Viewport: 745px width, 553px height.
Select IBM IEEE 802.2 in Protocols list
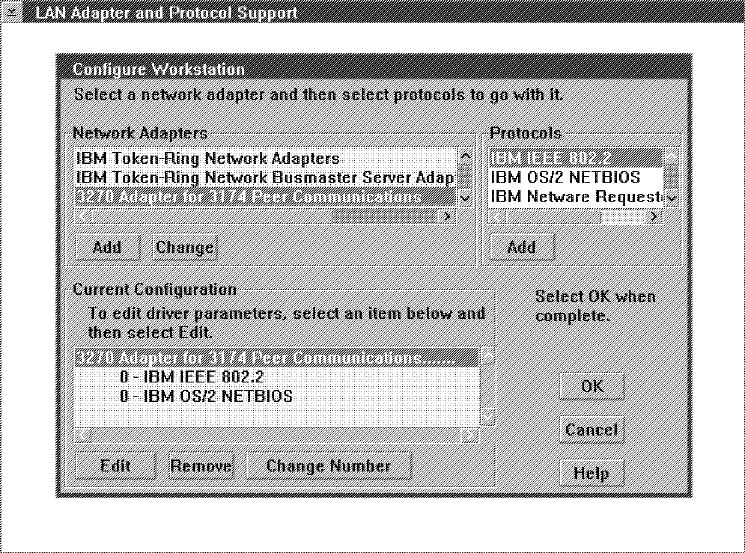(575, 158)
